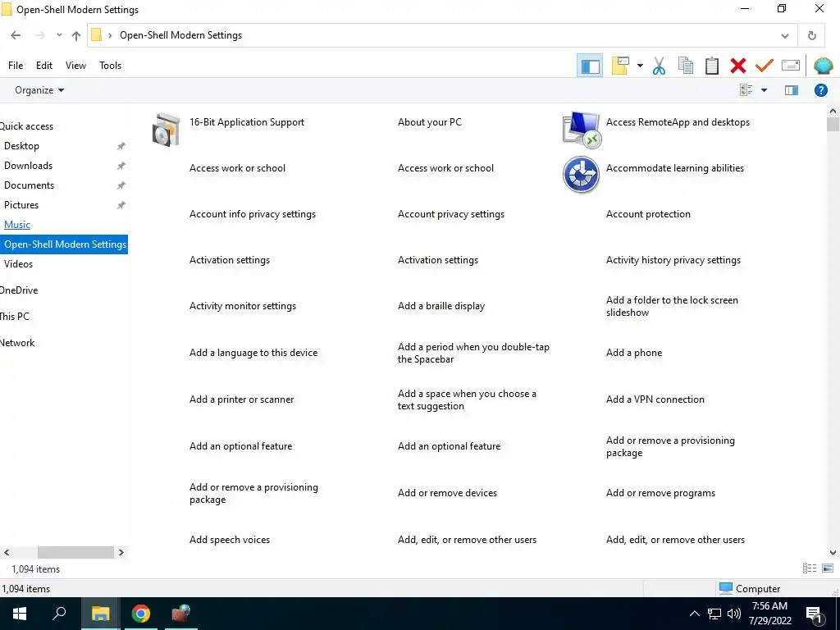Image resolution: width=840 pixels, height=630 pixels.
Task: Open Windows Start menu
Action: pyautogui.click(x=20, y=614)
